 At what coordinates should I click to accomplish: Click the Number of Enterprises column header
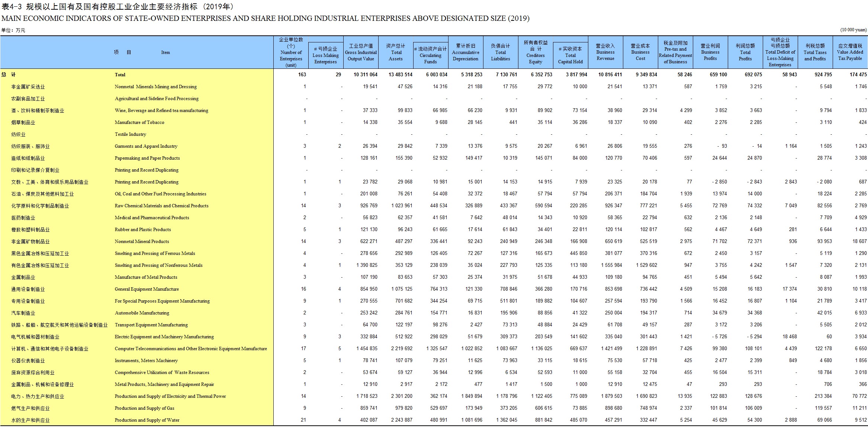coord(291,52)
